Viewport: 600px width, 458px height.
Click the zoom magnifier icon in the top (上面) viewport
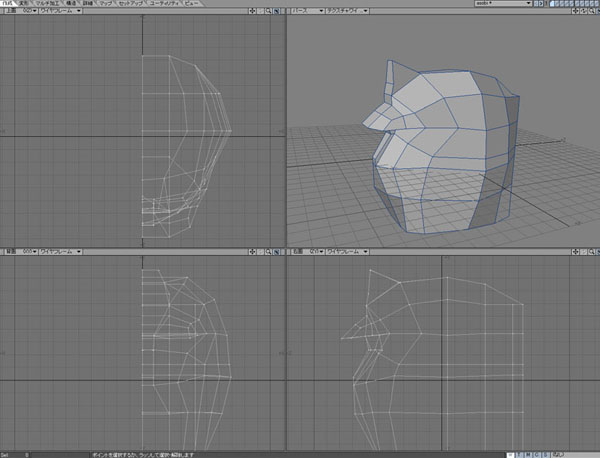pyautogui.click(x=269, y=12)
